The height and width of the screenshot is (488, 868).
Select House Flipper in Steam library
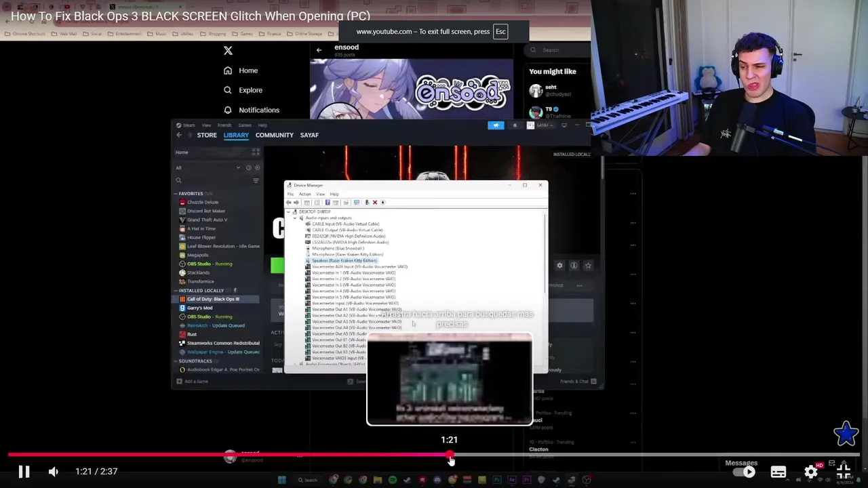[x=201, y=237]
